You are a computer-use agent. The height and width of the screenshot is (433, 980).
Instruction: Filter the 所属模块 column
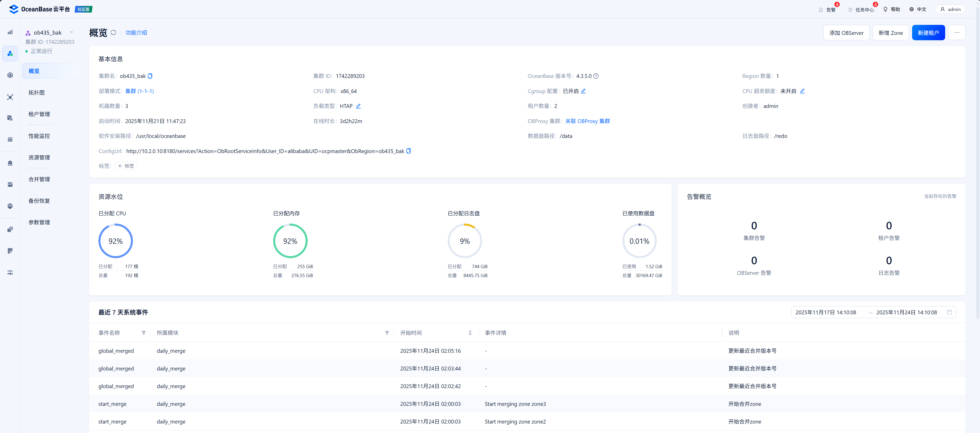click(387, 333)
